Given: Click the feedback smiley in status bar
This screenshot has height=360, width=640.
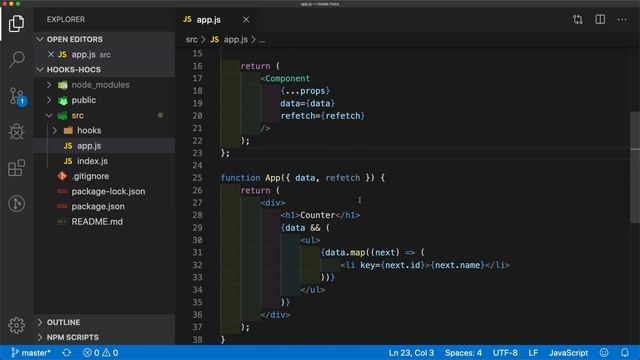Looking at the screenshot, I should (x=604, y=353).
